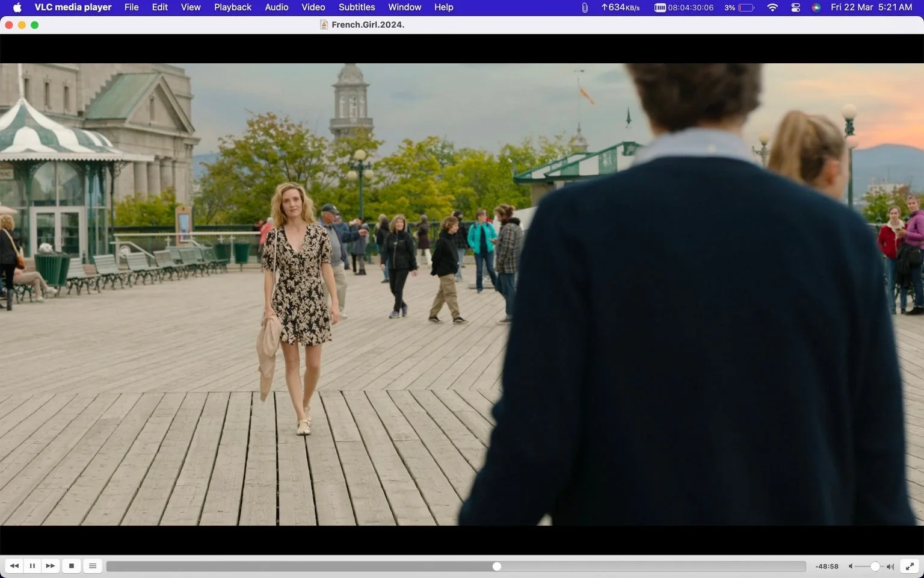Toggle the remaining time display -48:58
The width and height of the screenshot is (924, 578).
tap(827, 567)
